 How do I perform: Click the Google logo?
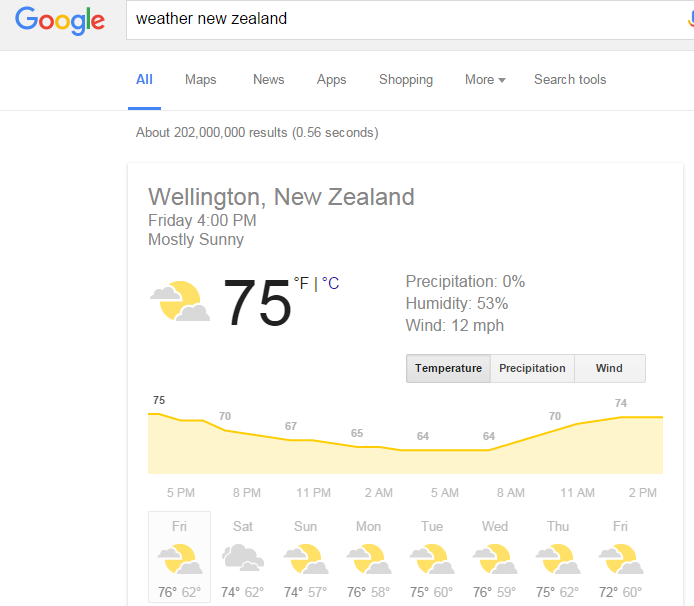point(60,20)
